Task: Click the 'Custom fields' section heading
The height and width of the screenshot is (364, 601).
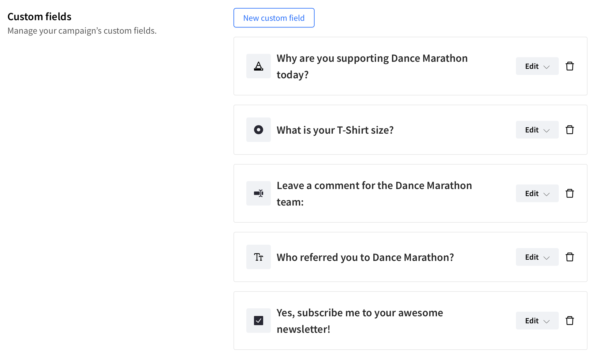Action: pyautogui.click(x=39, y=17)
